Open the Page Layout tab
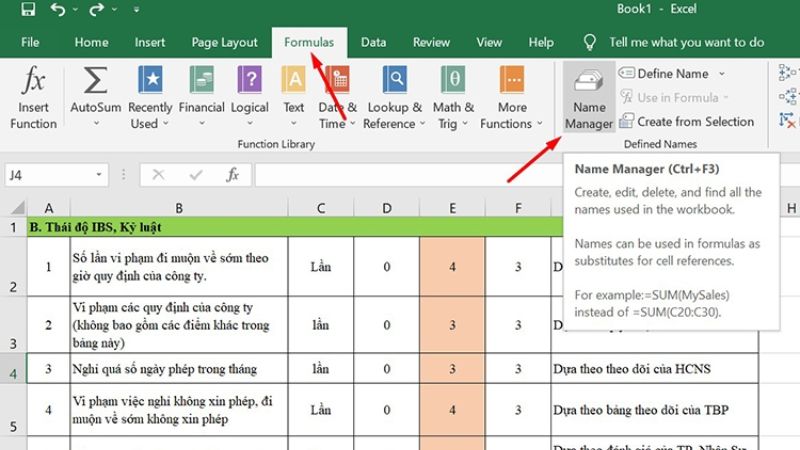The image size is (800, 450). point(224,42)
